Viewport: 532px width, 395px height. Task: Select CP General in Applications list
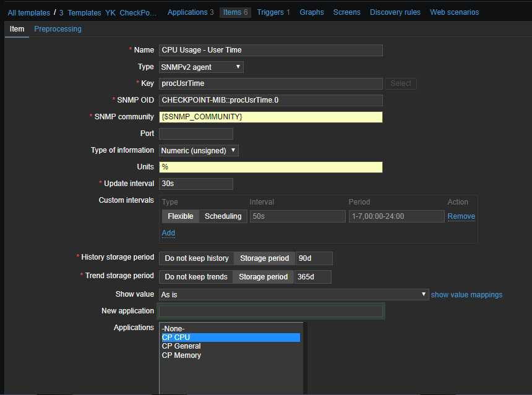(x=181, y=346)
